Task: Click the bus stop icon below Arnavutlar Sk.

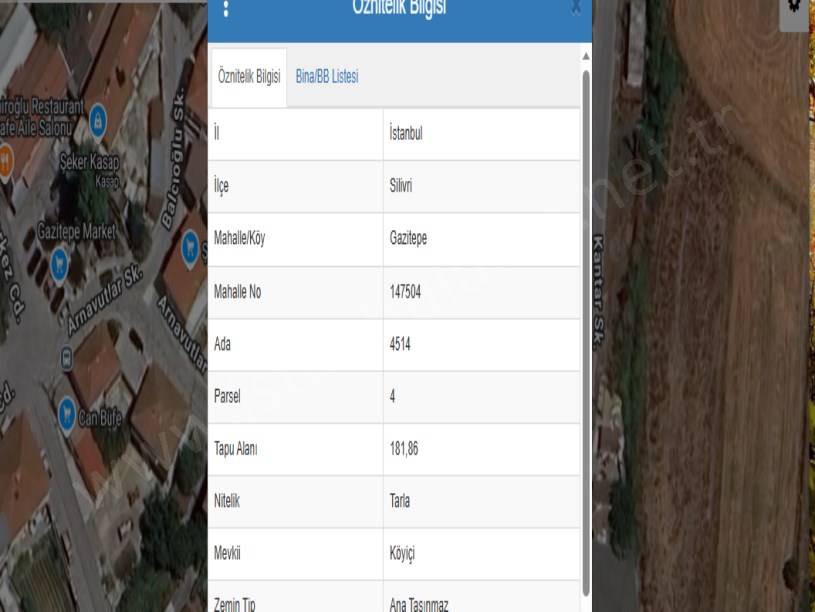Action: pyautogui.click(x=66, y=355)
